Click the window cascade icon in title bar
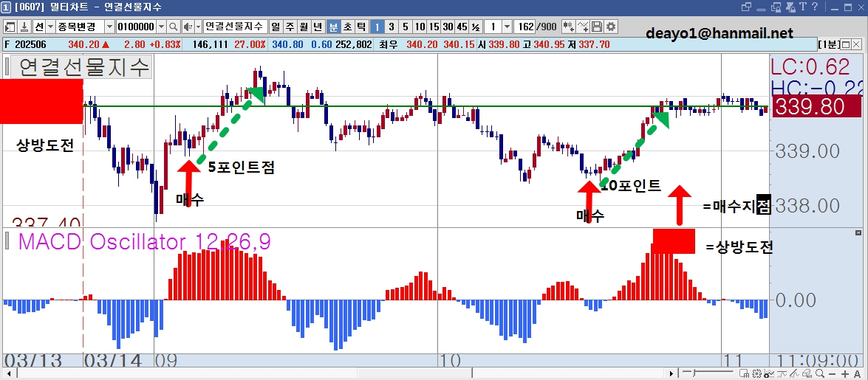 pos(746,7)
